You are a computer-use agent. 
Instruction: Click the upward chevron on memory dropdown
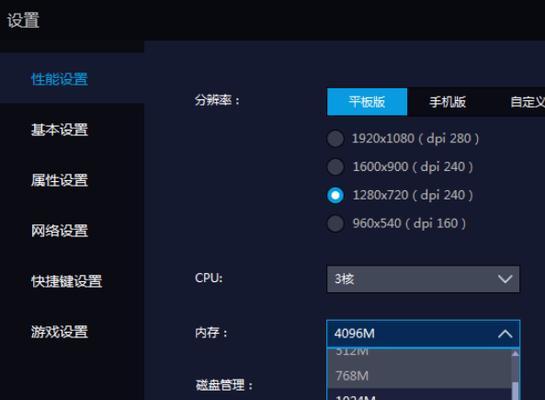[505, 334]
